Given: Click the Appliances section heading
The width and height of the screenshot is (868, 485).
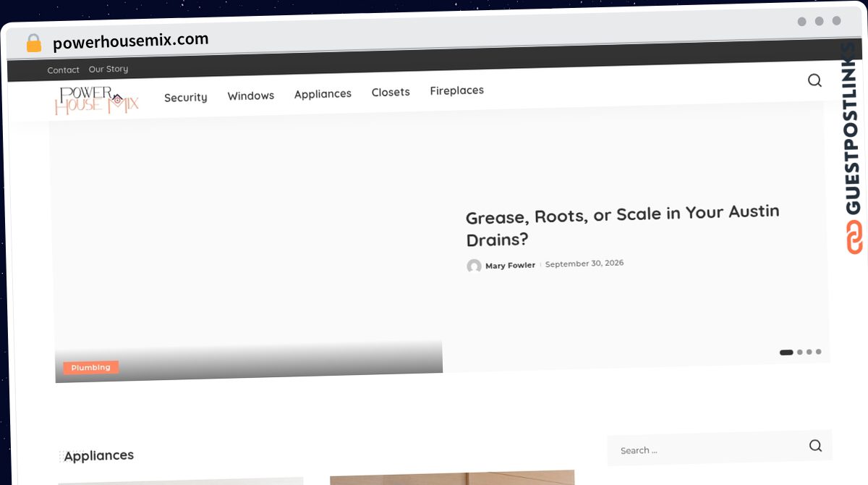Looking at the screenshot, I should pyautogui.click(x=98, y=456).
